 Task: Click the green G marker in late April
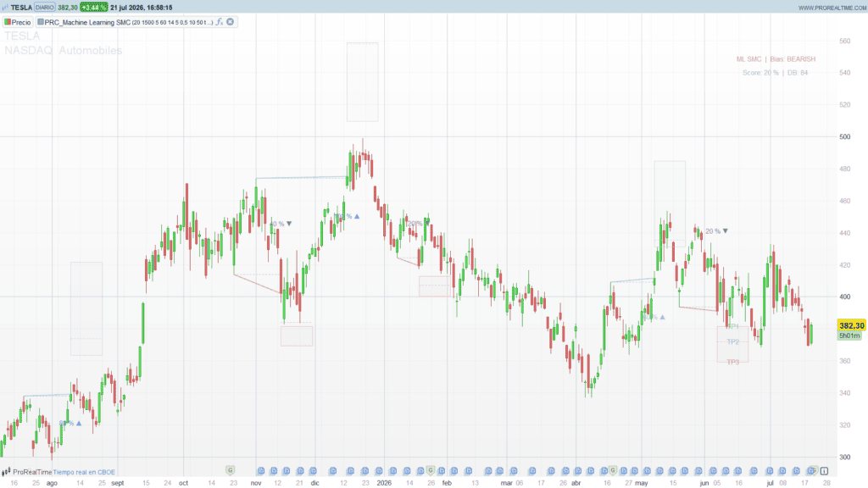pyautogui.click(x=613, y=470)
